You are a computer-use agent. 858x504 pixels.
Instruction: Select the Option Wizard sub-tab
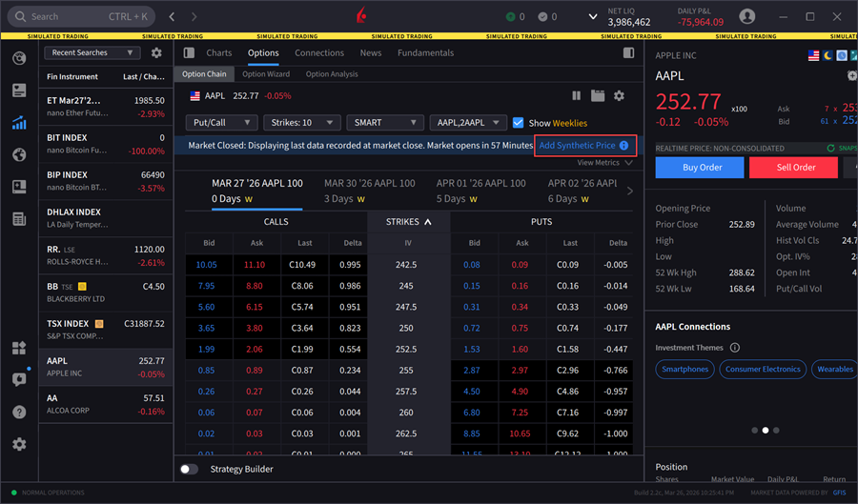[266, 74]
